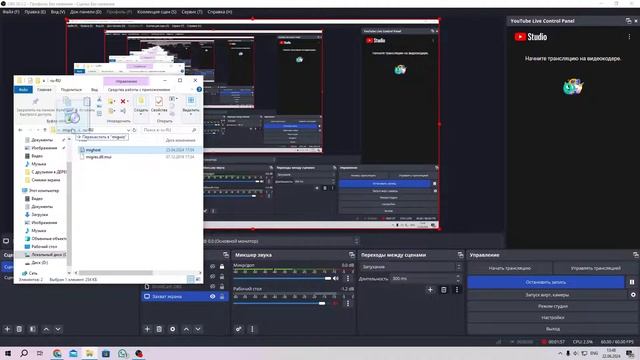Toggle visibility eye of source above Захват экрана

213,286
